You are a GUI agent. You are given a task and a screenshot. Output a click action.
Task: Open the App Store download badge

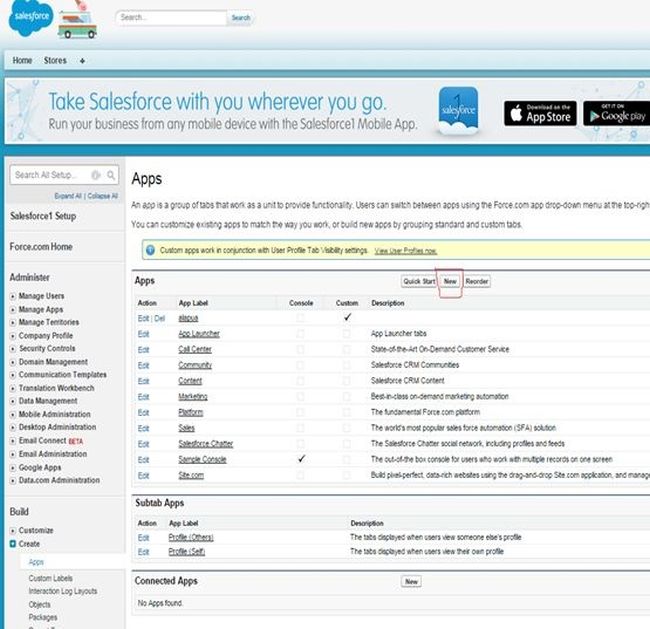pos(540,113)
